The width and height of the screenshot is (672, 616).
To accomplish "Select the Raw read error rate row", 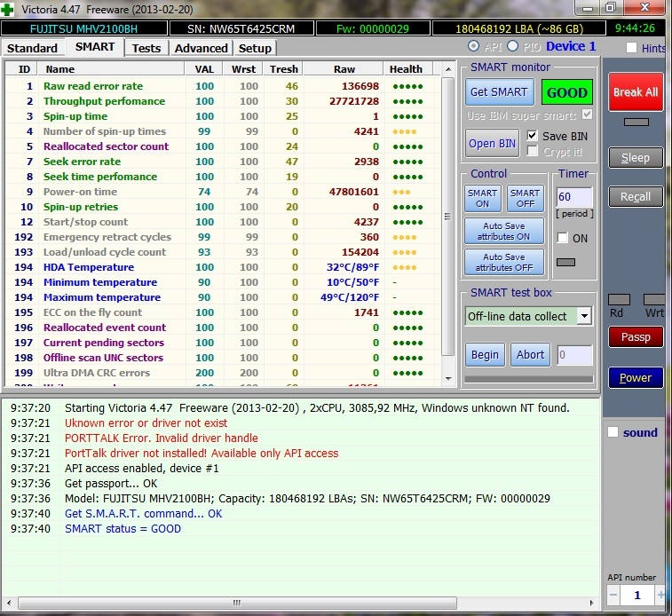I will click(x=223, y=86).
